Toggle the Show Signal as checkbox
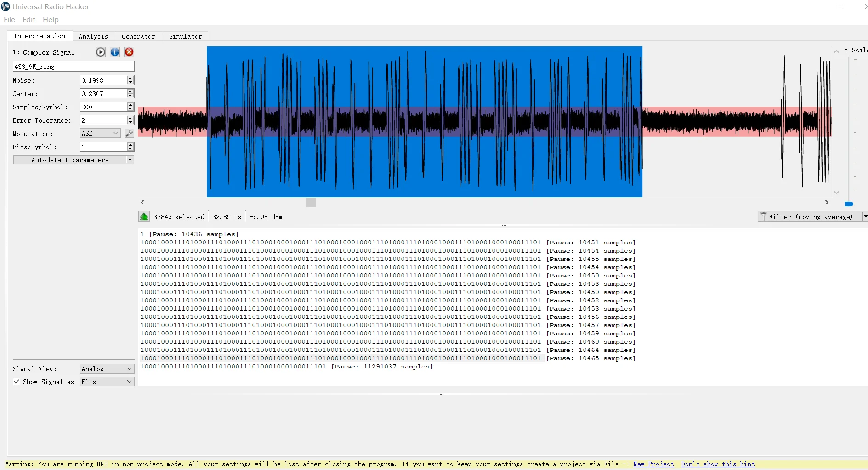 tap(17, 382)
